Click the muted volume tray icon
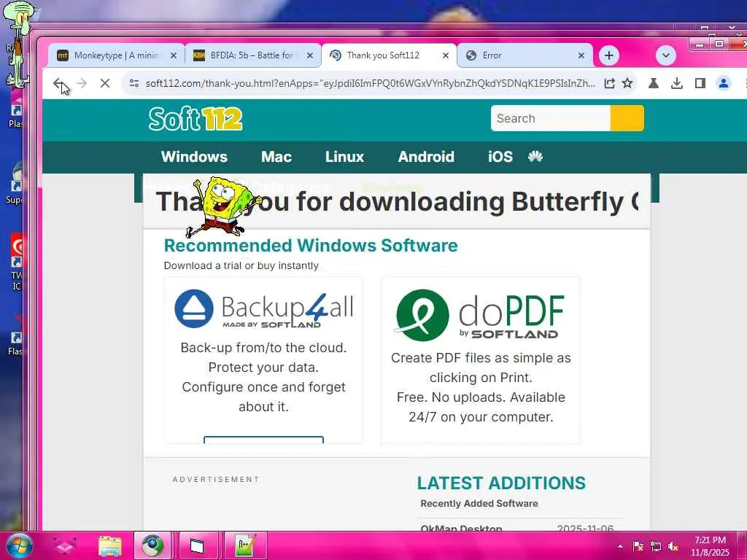The width and height of the screenshot is (747, 560). [673, 546]
